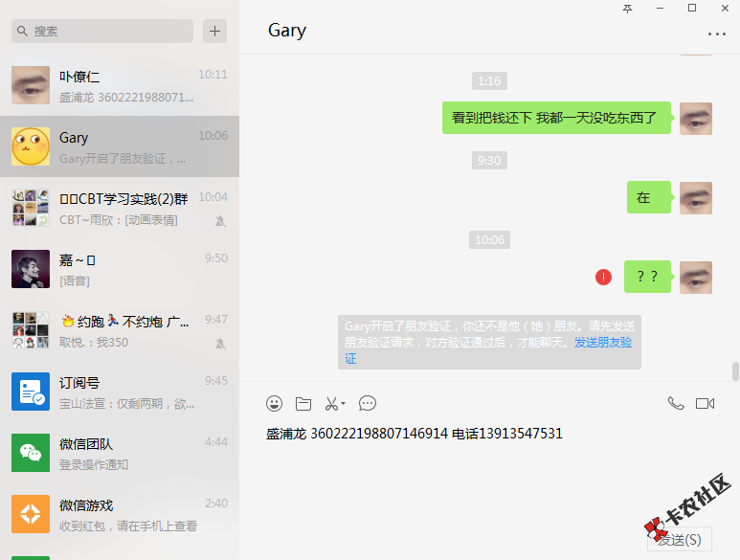Minimize the WeChat window

click(x=660, y=8)
